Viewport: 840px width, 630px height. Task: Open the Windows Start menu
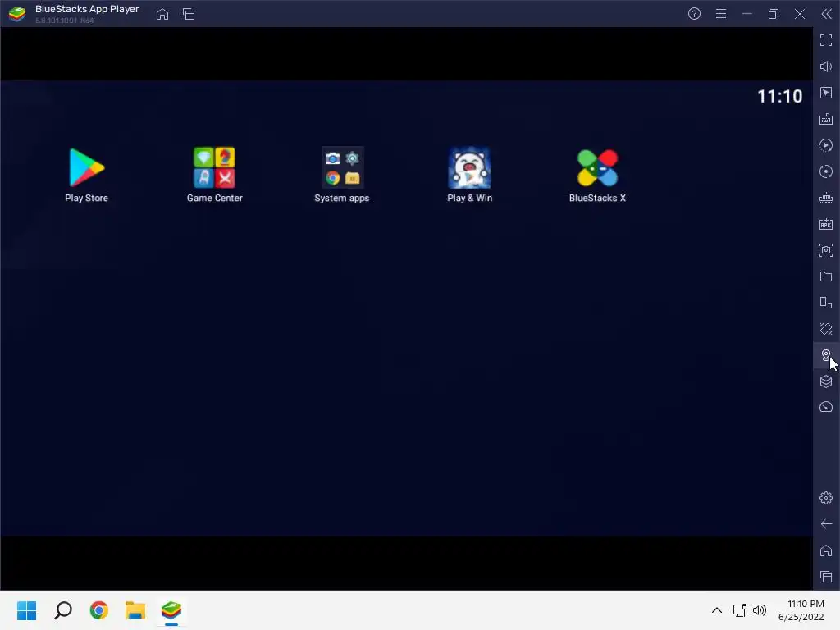(x=27, y=610)
